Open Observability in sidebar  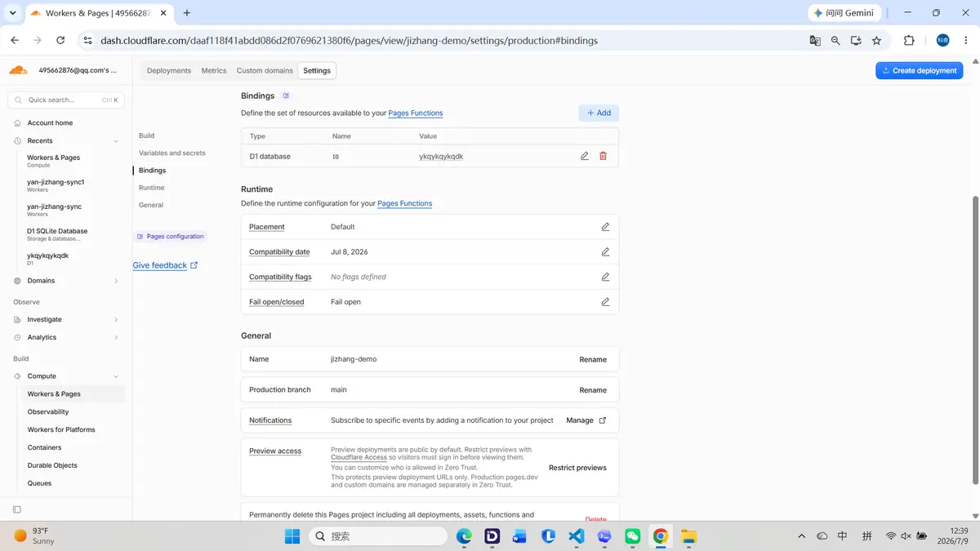coord(48,412)
